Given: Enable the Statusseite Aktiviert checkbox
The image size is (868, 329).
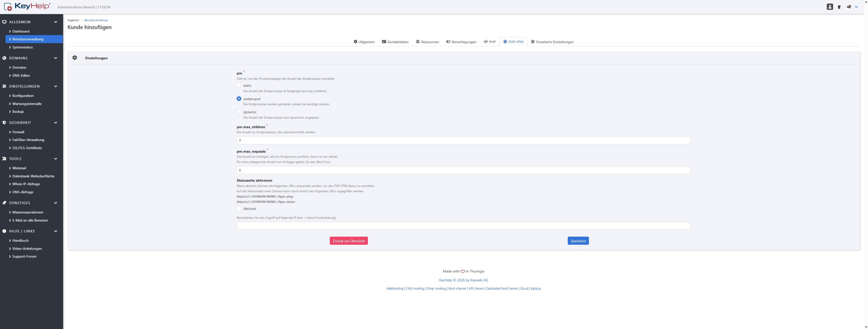Looking at the screenshot, I should coord(239,209).
